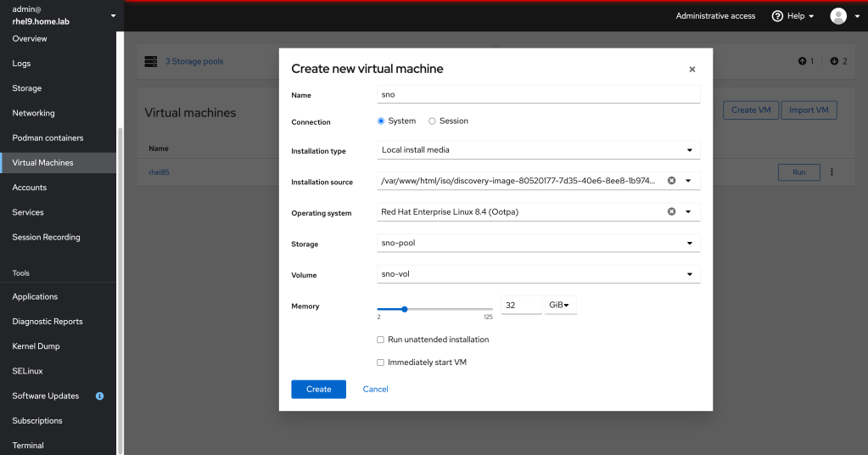Click the Software Updates info badge
The width and height of the screenshot is (868, 455).
pos(100,396)
